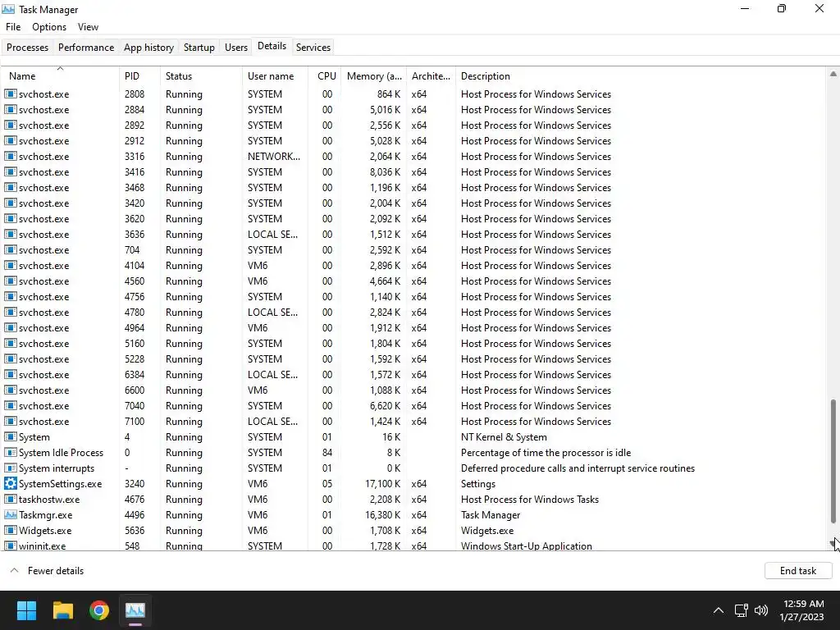Select the System Idle Process name
840x630 pixels.
pos(61,453)
